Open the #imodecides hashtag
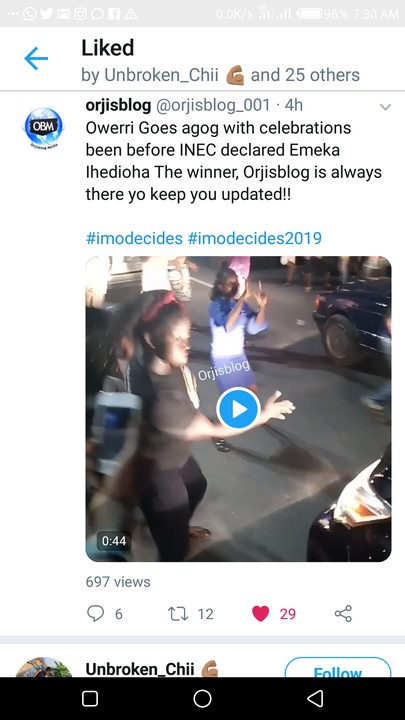The width and height of the screenshot is (405, 720). (134, 238)
